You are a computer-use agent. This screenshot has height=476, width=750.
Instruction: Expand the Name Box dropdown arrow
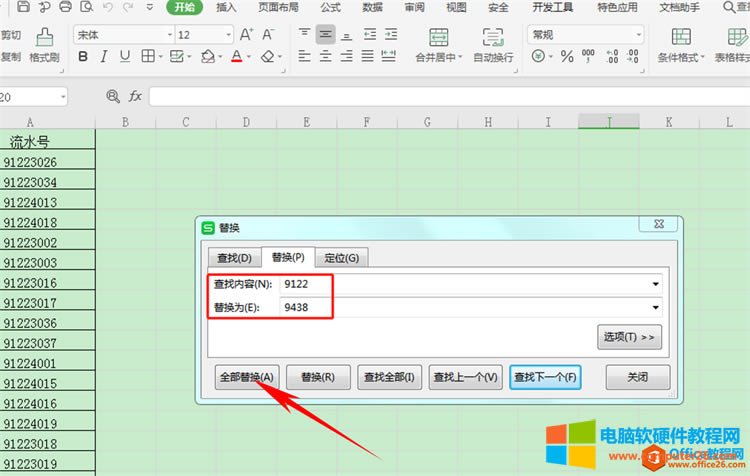(63, 97)
